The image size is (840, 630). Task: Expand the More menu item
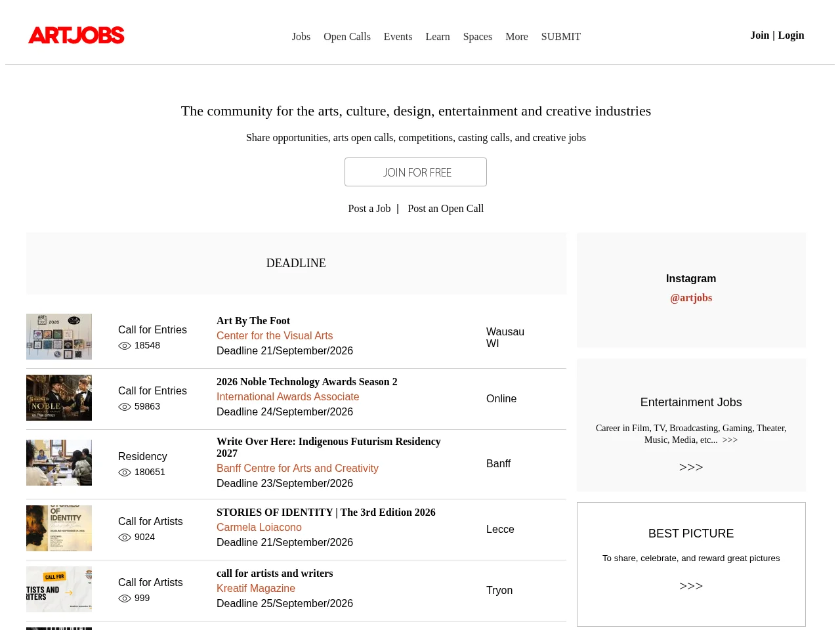coord(516,37)
